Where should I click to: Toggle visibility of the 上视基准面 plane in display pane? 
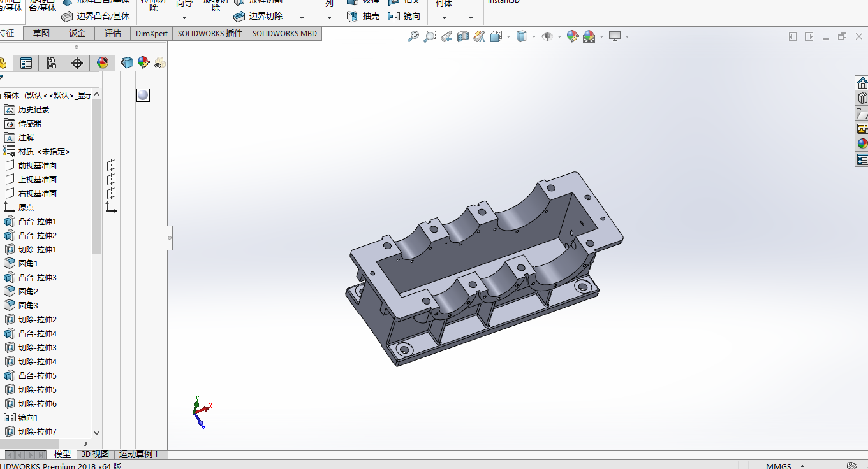click(x=111, y=179)
